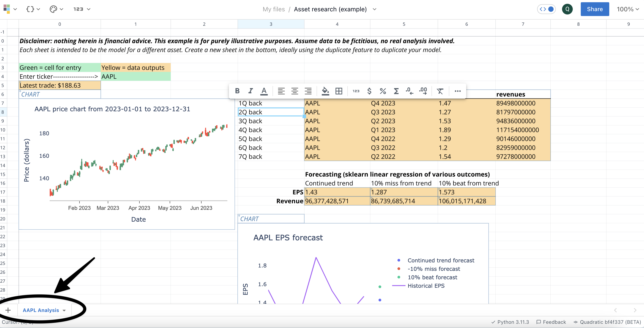Apply italic formatting to selected cell
The height and width of the screenshot is (328, 644).
(251, 91)
